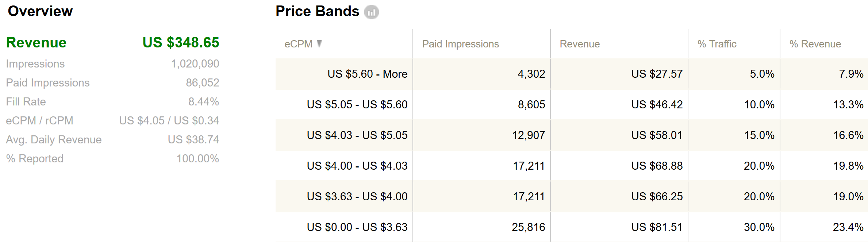Sort by % Traffic column header

coord(717,44)
